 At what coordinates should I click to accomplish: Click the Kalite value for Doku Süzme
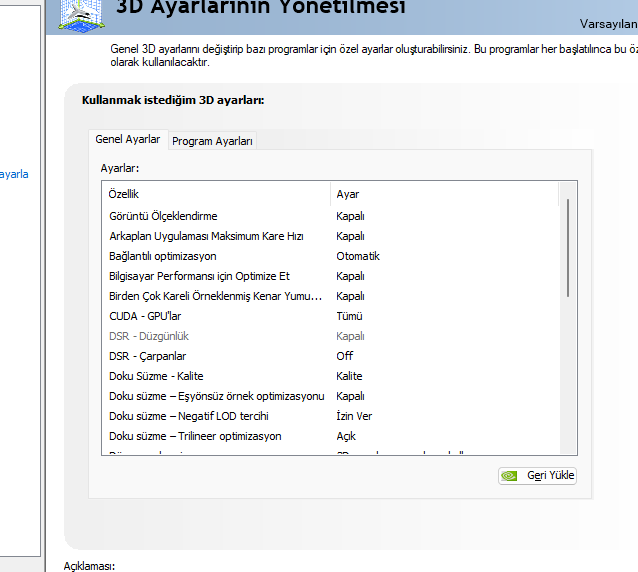349,376
